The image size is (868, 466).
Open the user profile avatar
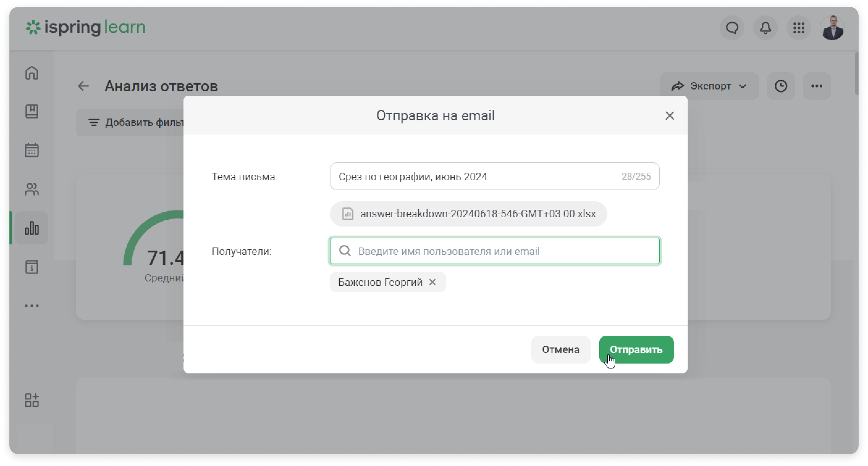coord(832,28)
